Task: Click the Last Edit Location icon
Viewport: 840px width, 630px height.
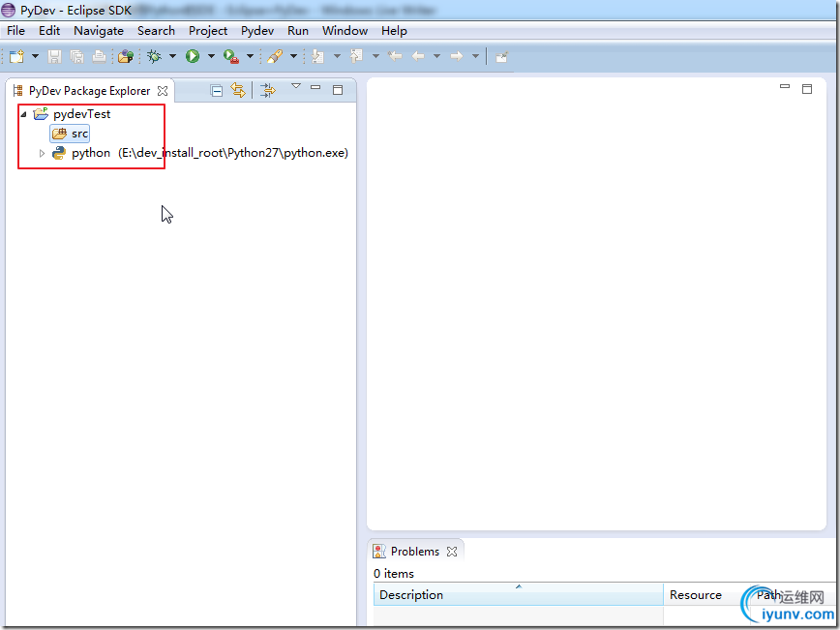Action: (396, 56)
